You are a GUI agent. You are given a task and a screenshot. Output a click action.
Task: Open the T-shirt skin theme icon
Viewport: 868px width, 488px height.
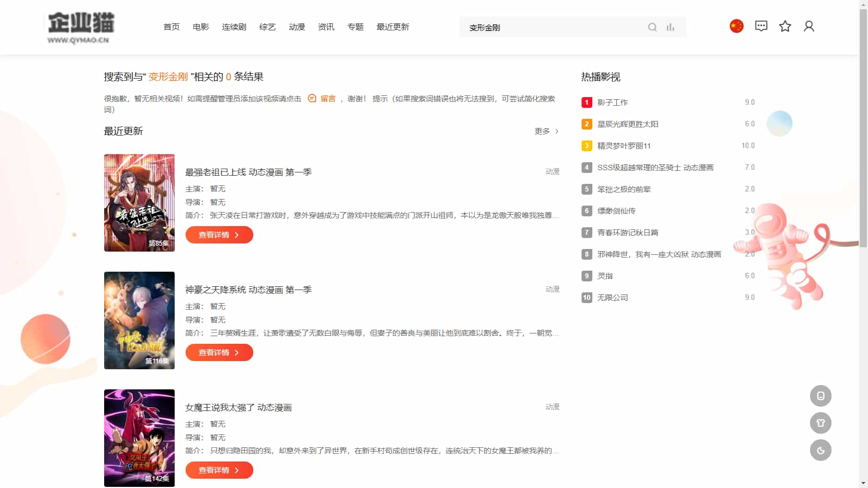[x=820, y=423]
